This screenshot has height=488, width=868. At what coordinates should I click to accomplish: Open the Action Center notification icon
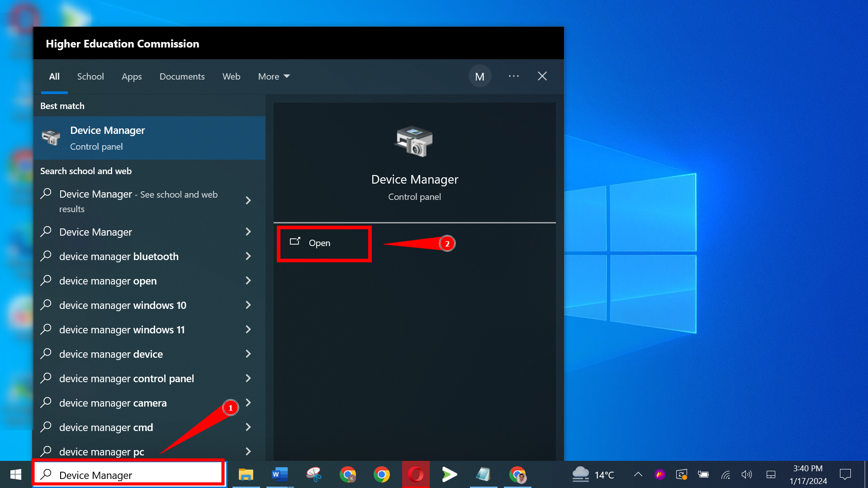[845, 474]
